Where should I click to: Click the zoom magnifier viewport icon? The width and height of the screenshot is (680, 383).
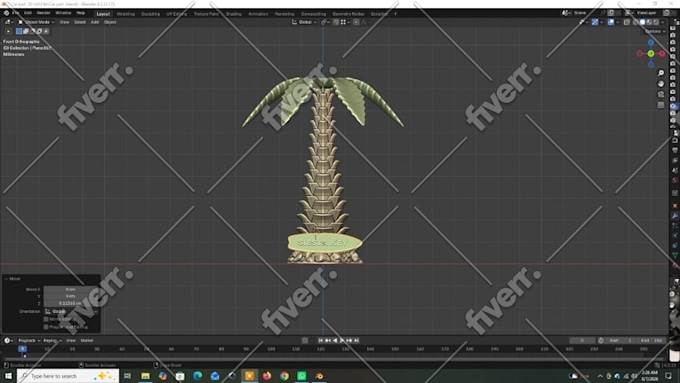point(661,73)
